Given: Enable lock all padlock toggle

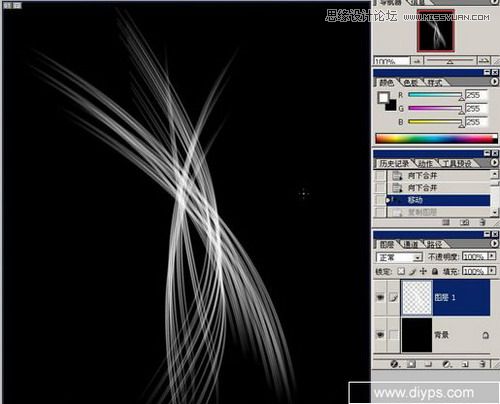Looking at the screenshot, I should pos(435,271).
